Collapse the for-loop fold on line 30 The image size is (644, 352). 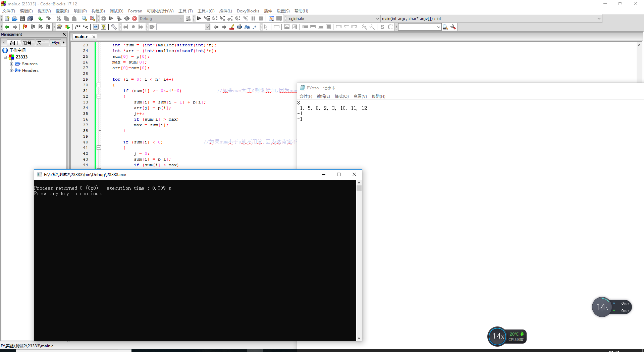99,85
